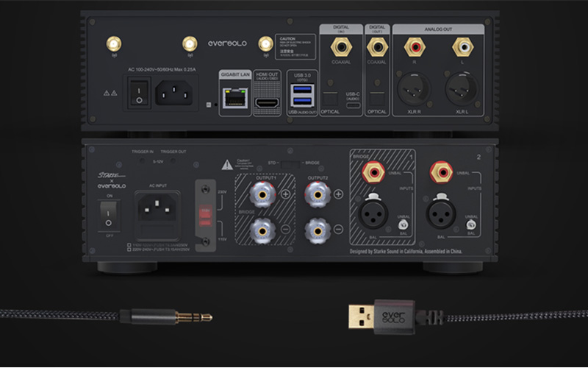Click channel 1 unbalanced RCA input
Viewport: 588px width, 368px height.
373,172
